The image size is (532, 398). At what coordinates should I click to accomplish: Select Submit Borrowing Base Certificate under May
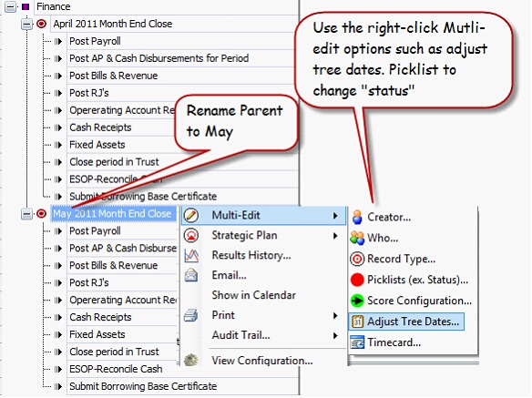pyautogui.click(x=143, y=386)
